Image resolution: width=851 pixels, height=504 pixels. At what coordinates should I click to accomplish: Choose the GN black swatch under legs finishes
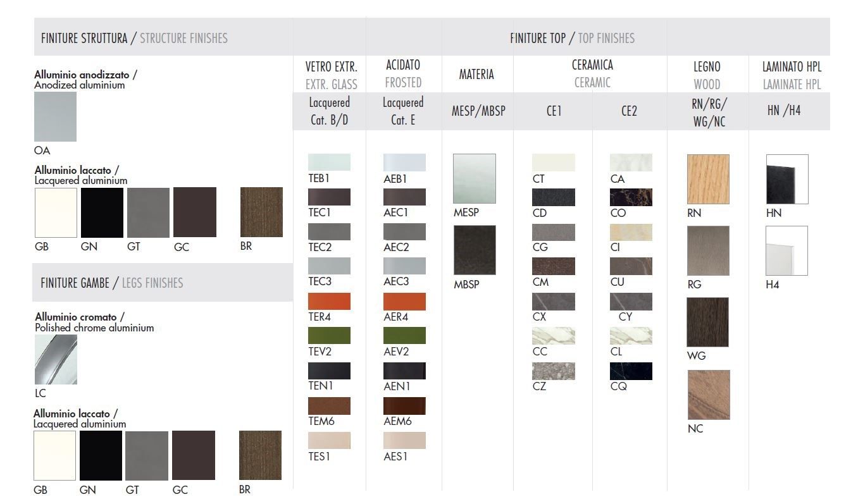click(x=101, y=455)
